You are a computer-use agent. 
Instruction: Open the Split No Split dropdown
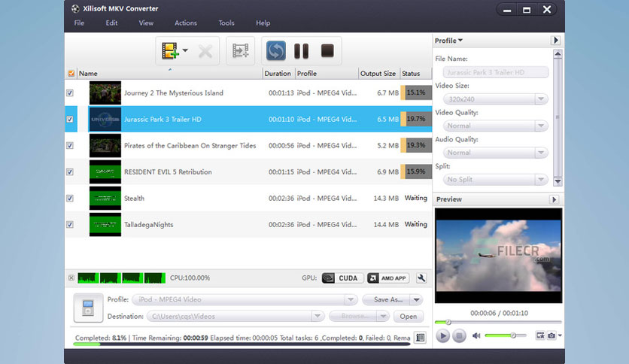541,180
